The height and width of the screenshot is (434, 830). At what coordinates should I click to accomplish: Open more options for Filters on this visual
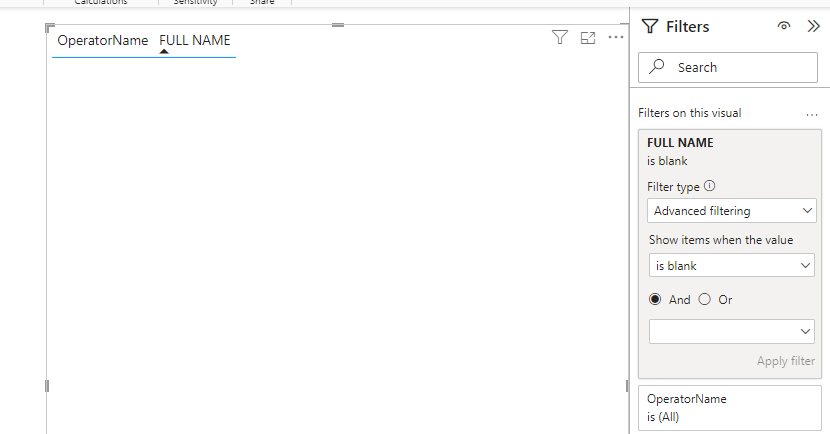812,114
